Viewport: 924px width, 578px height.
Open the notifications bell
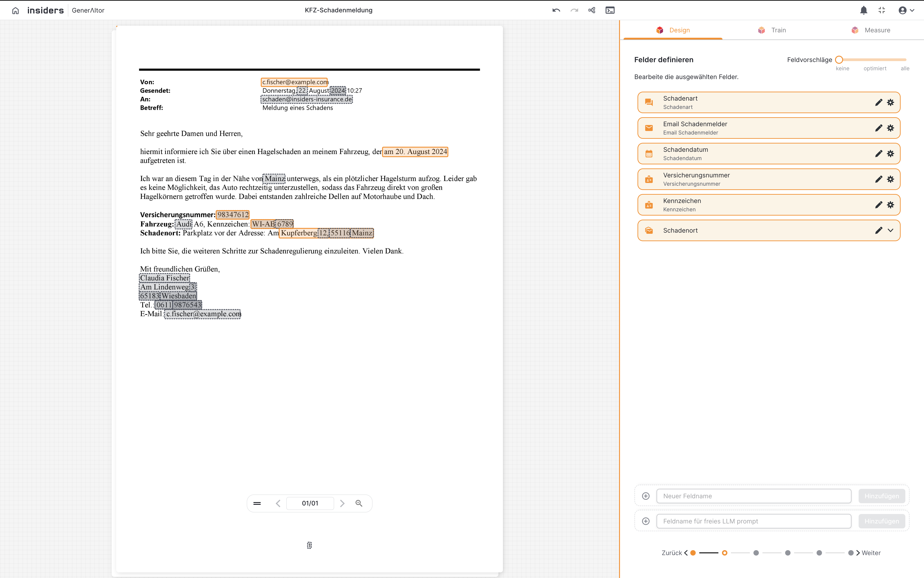864,10
